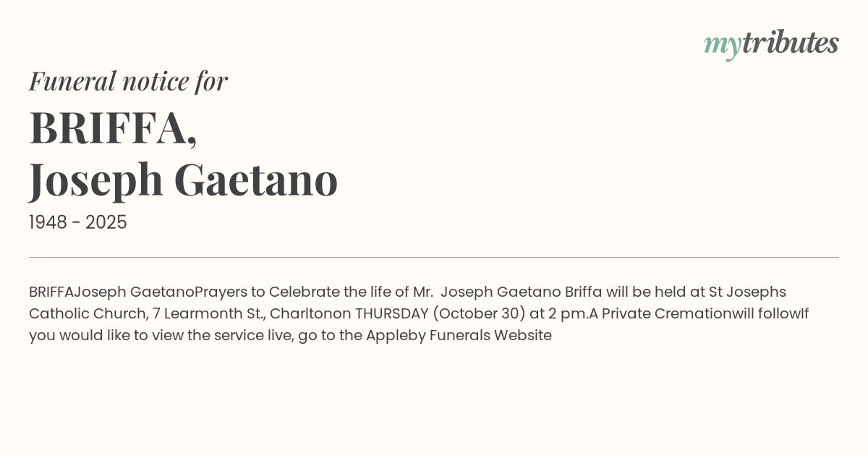Click "tributes" in the site logo
Viewport: 868px width, 456px height.
pyautogui.click(x=790, y=43)
